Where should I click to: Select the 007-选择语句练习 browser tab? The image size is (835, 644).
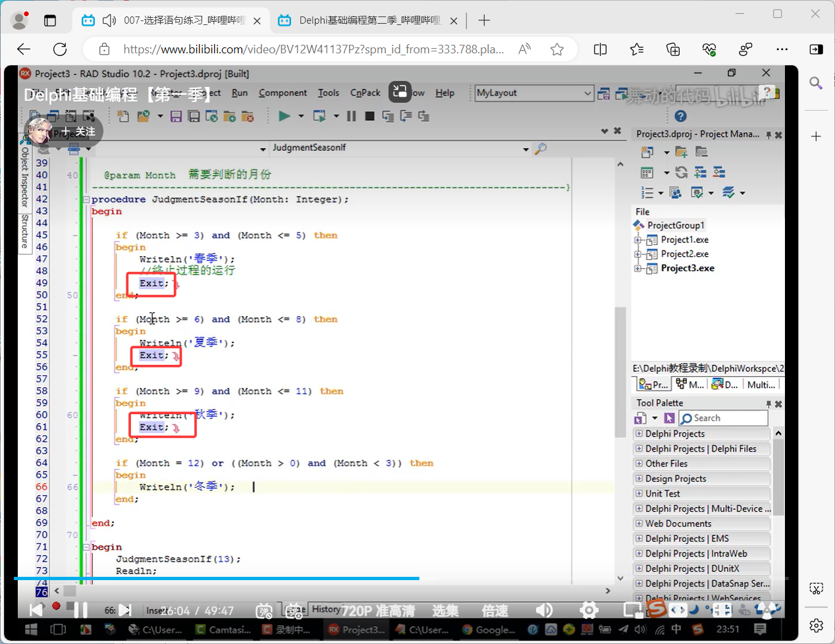[171, 20]
